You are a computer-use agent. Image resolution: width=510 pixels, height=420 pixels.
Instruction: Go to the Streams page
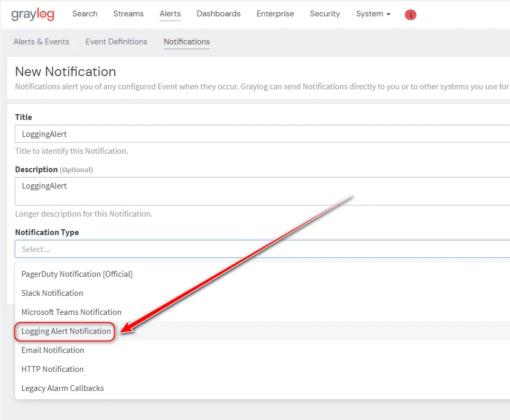click(128, 14)
